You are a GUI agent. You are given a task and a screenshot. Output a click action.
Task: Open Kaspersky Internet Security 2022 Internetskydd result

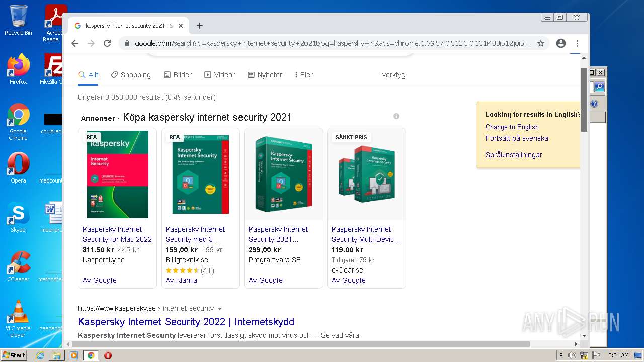tap(186, 322)
